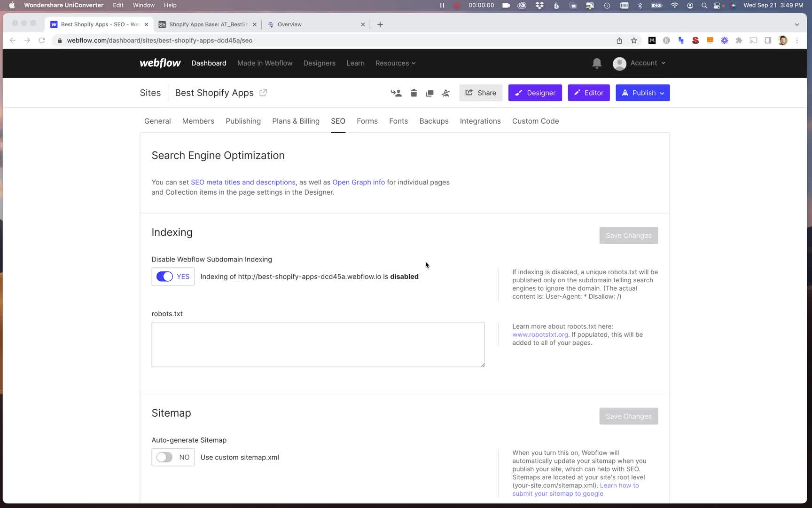Open the Chrome extensions puzzle icon

coord(739,40)
